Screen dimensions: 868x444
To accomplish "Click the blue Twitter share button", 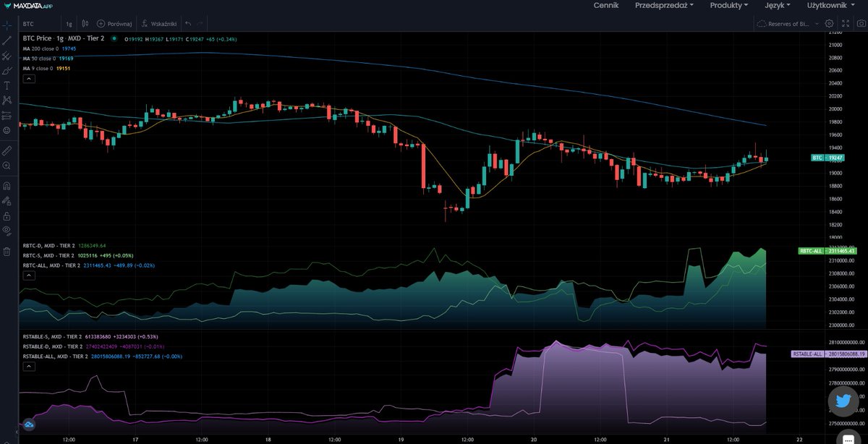I will 844,401.
